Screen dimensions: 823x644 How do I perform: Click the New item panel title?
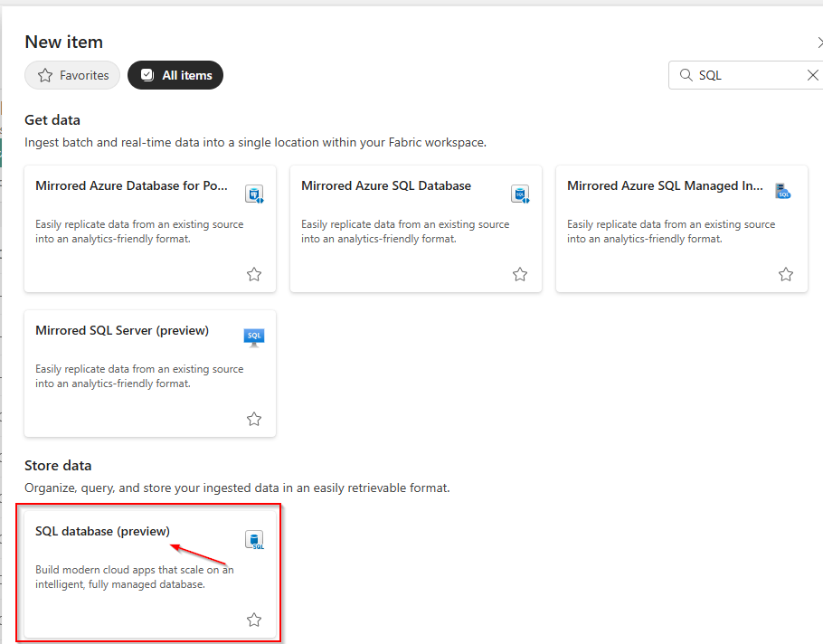click(64, 42)
